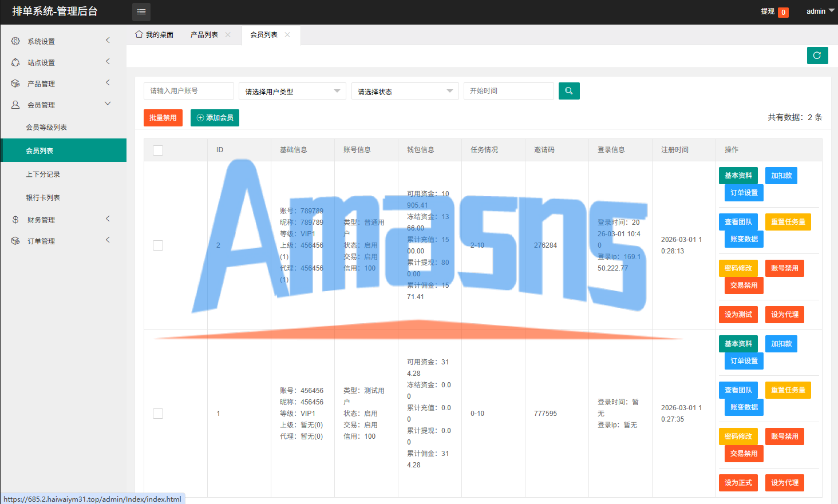Open the 请选择状态 dropdown
Viewport: 838px width, 504px height.
click(405, 91)
